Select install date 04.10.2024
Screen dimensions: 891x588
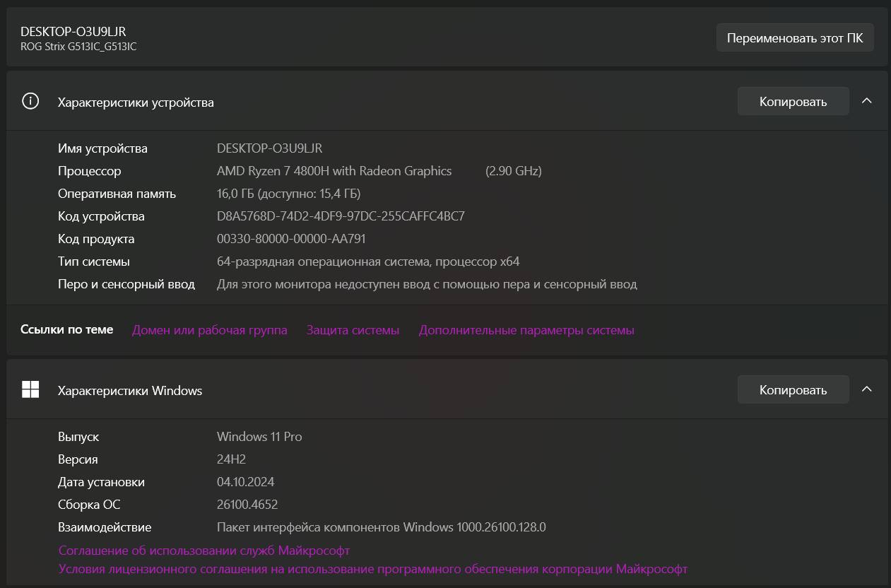245,482
